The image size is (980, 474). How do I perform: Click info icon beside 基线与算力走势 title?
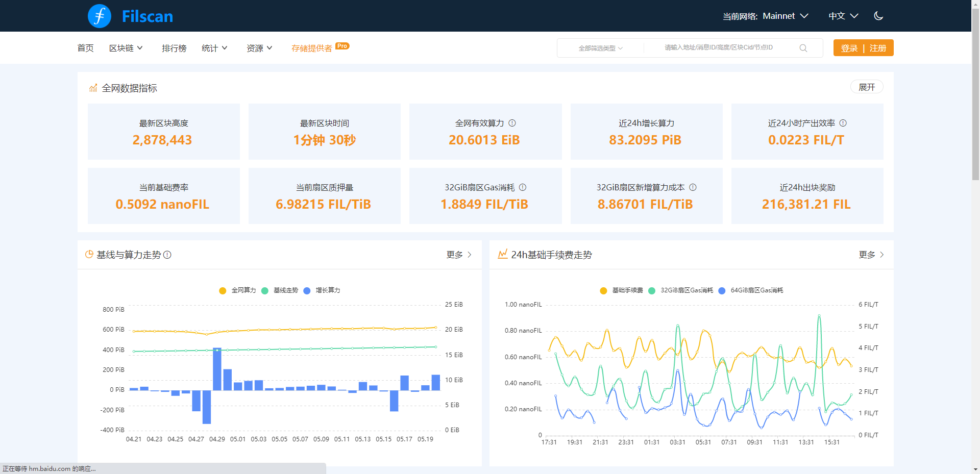point(167,255)
